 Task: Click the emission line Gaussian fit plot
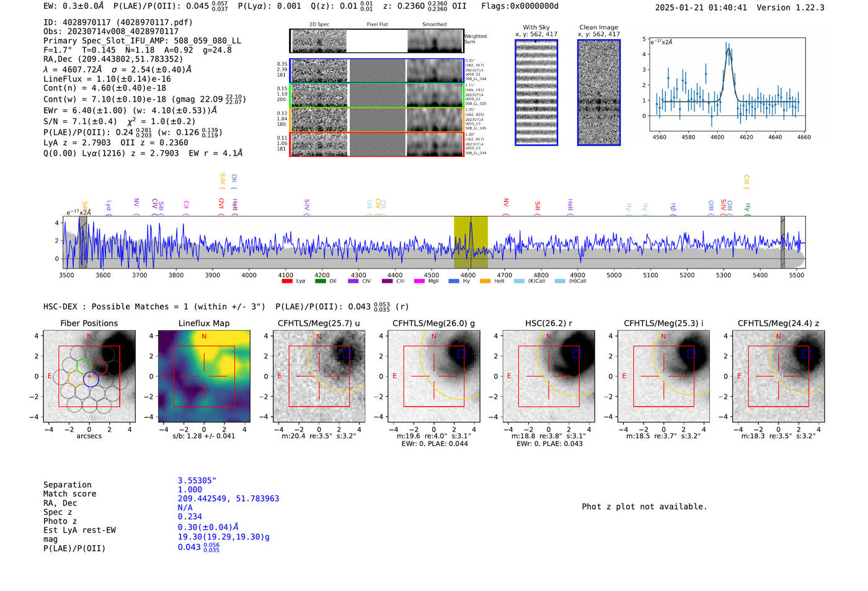pos(727,84)
